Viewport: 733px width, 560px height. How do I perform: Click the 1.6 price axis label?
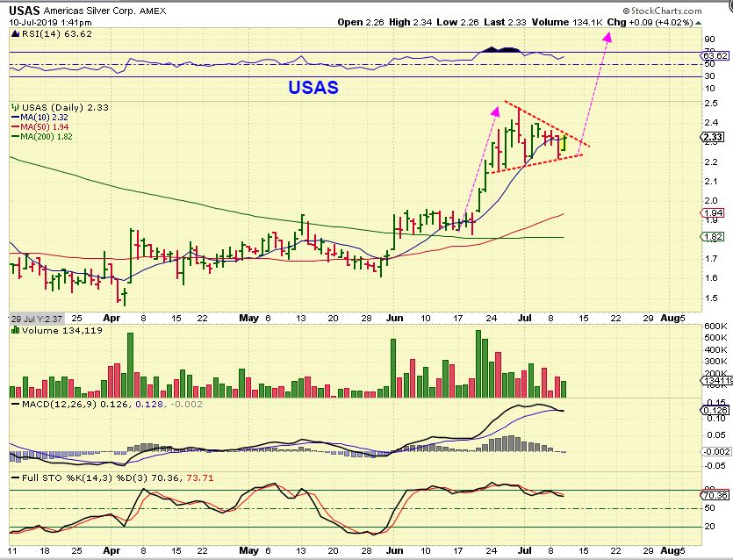(x=712, y=278)
